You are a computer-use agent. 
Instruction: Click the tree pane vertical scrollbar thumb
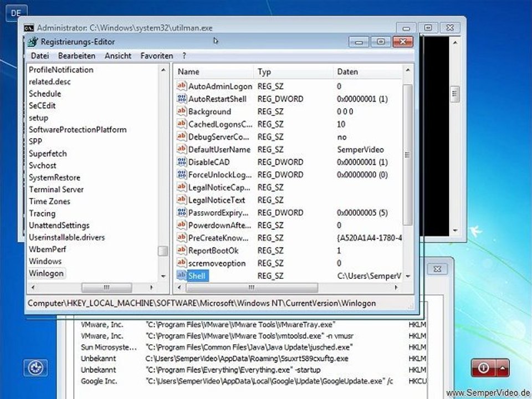click(x=163, y=251)
